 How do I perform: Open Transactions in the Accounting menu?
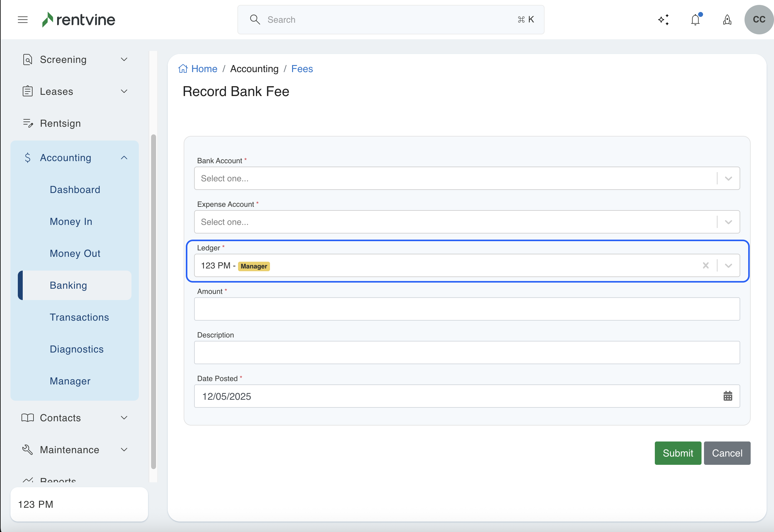(x=79, y=317)
